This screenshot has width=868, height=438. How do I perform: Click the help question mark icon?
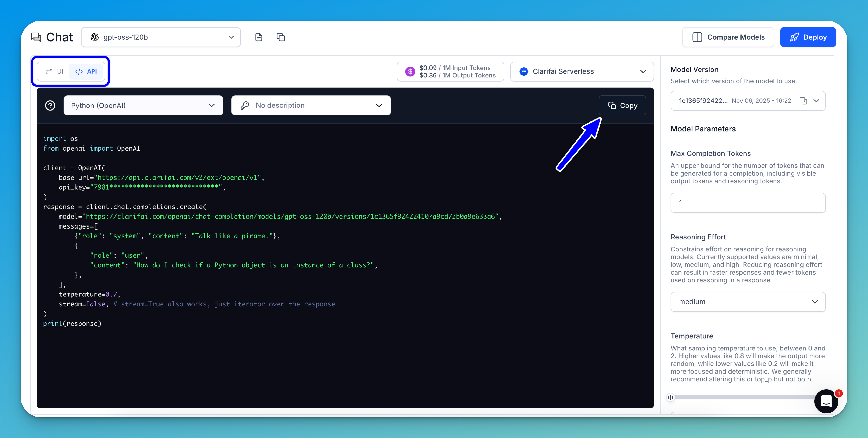pyautogui.click(x=50, y=105)
